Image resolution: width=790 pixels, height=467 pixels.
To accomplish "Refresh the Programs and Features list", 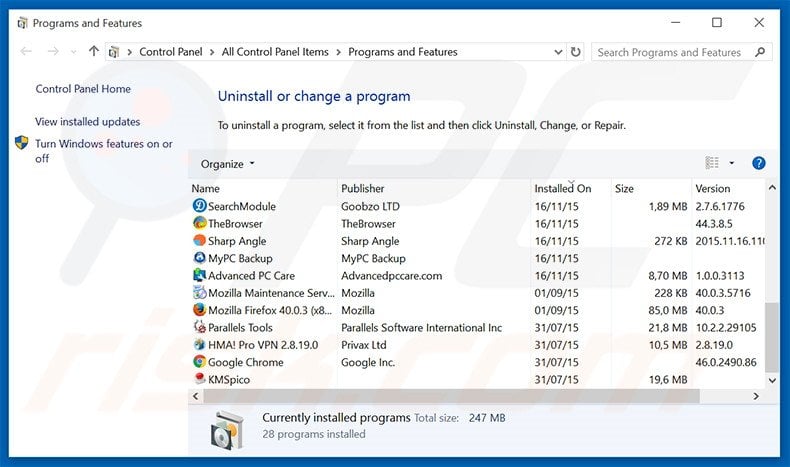I will 575,52.
